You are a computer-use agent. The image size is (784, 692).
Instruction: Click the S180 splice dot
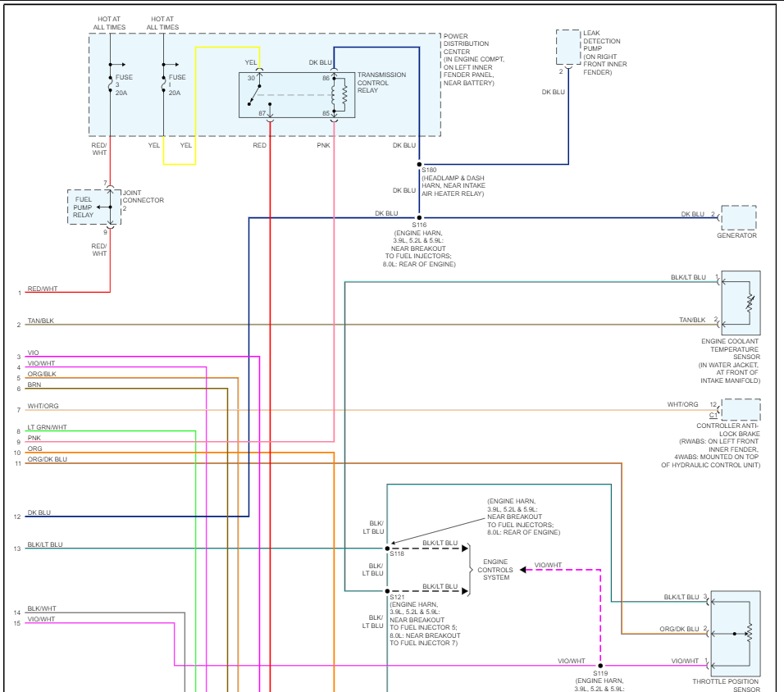pyautogui.click(x=419, y=164)
